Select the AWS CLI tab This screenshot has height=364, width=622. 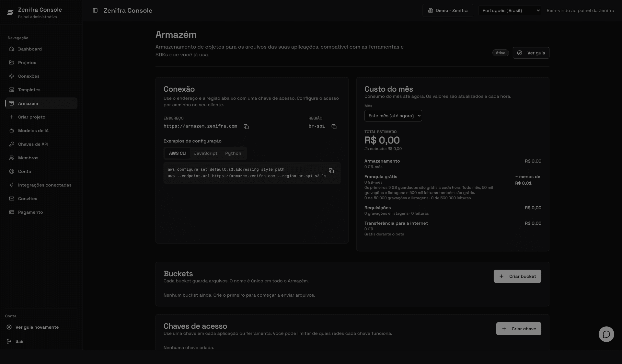click(178, 153)
